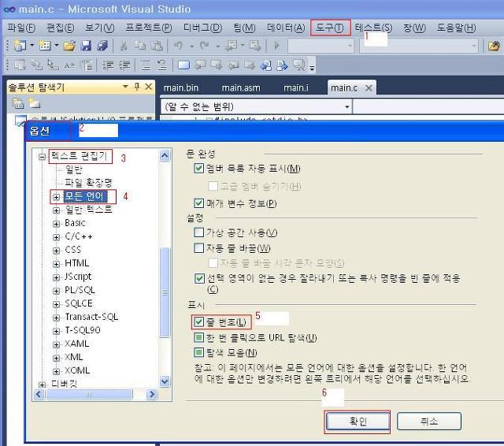Open the toolbar options overflow dropdown
Image resolution: width=504 pixels, height=446 pixels.
click(x=312, y=67)
